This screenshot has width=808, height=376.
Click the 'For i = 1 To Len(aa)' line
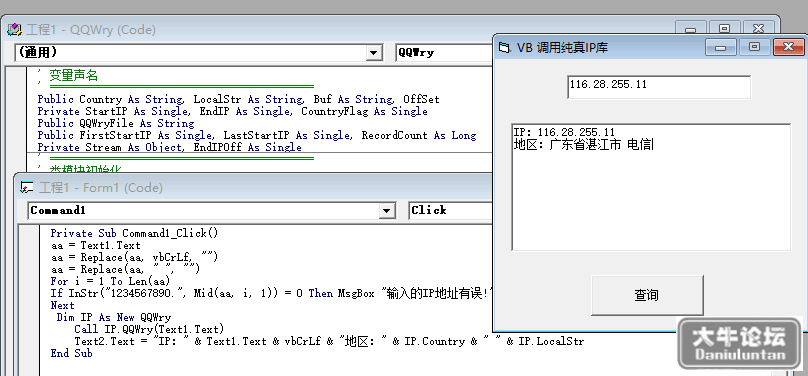pyautogui.click(x=110, y=281)
